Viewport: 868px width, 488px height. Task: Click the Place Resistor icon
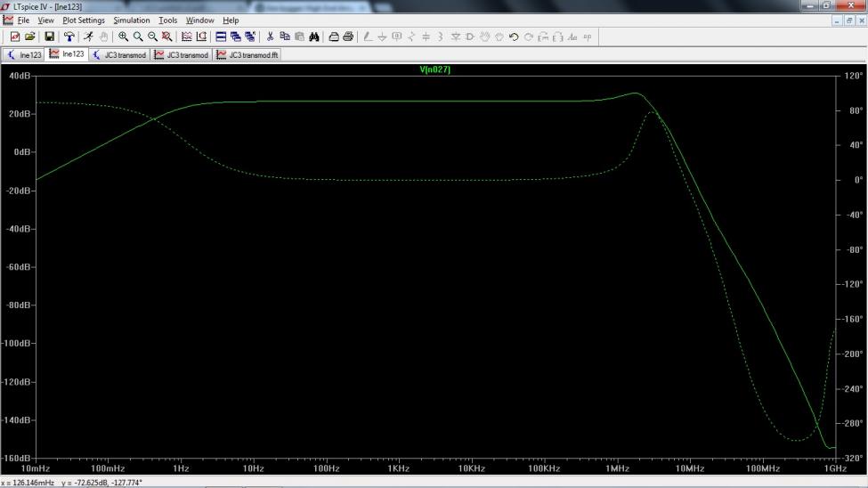[411, 37]
